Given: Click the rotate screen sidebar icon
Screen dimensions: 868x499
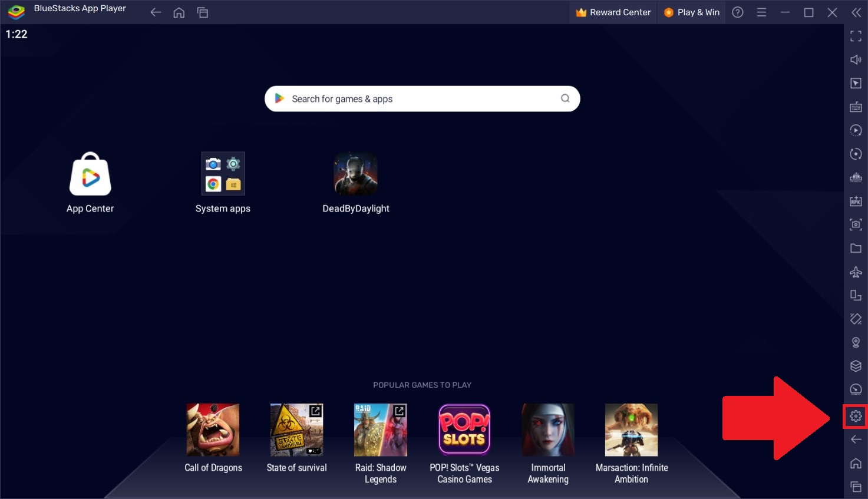Looking at the screenshot, I should coord(856,319).
